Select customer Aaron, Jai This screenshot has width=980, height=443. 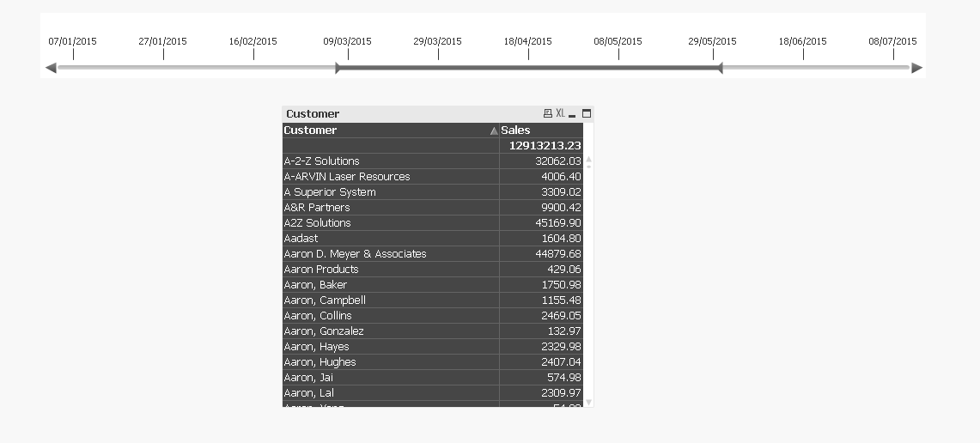click(391, 378)
